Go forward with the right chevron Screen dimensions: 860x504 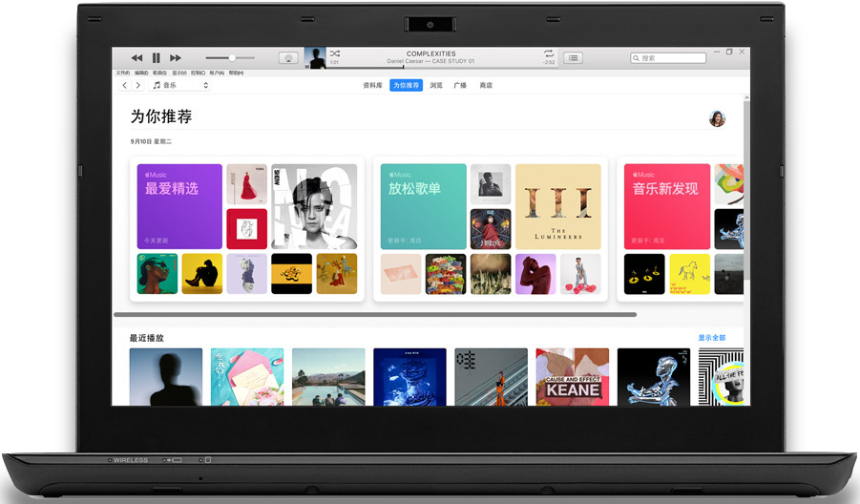(138, 85)
